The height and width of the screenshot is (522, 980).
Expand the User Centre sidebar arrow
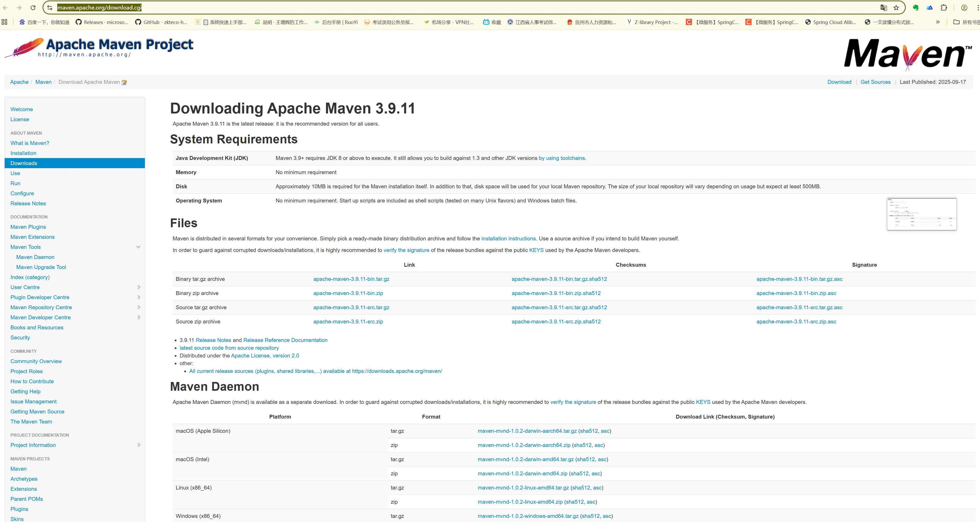(138, 287)
